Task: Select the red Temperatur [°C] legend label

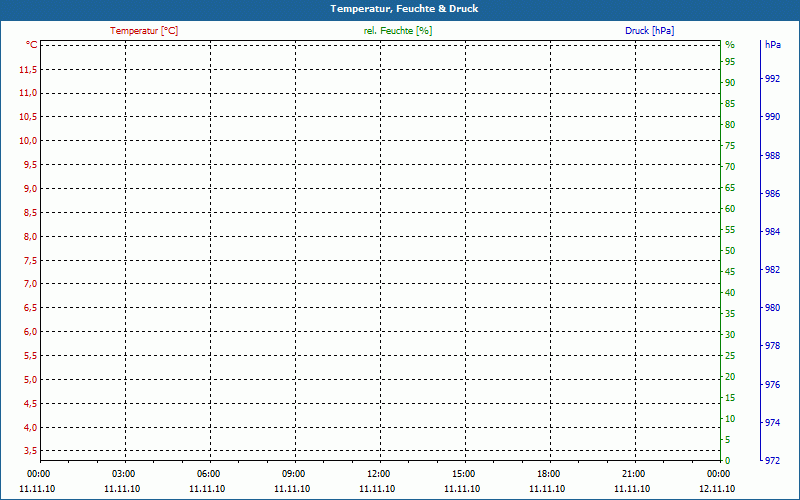Action: (144, 31)
